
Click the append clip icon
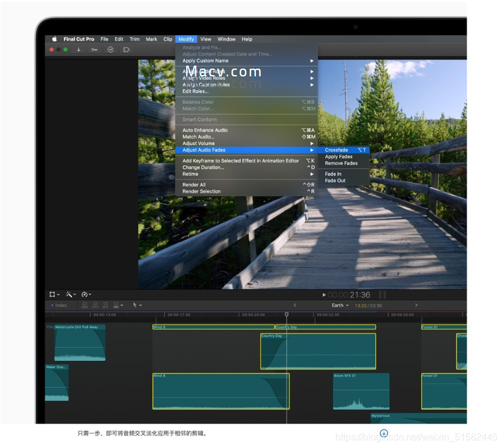[106, 305]
